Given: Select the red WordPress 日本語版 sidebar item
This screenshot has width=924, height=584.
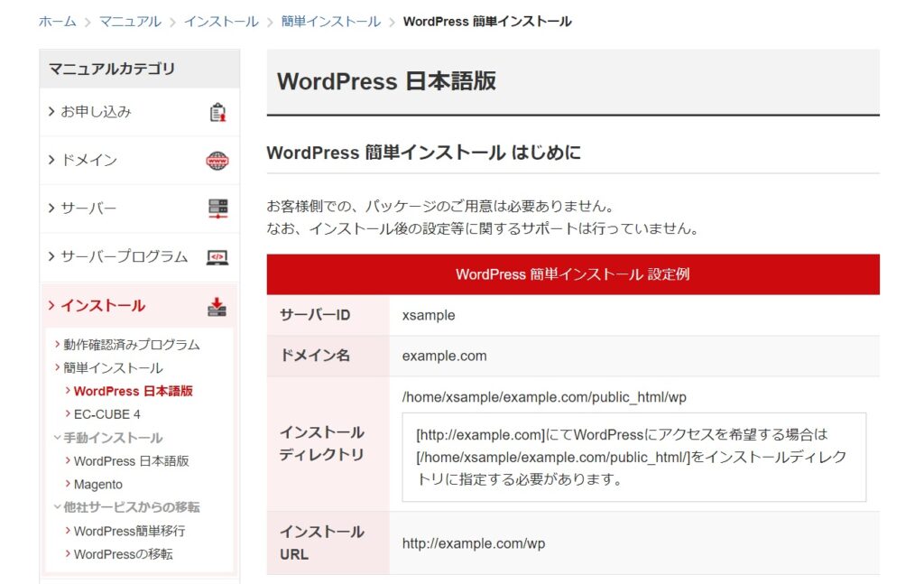Looking at the screenshot, I should point(134,392).
